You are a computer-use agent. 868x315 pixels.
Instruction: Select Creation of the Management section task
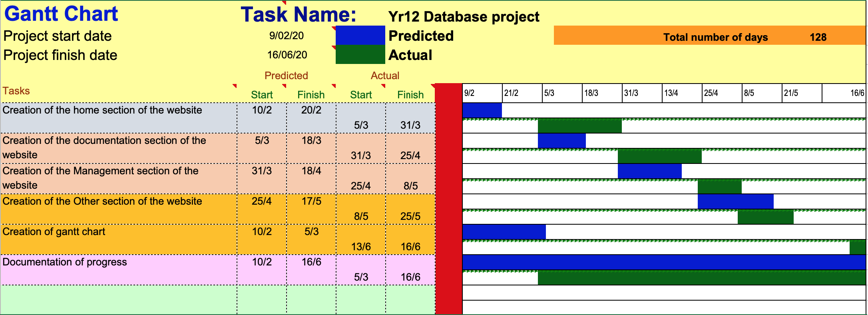(x=119, y=179)
